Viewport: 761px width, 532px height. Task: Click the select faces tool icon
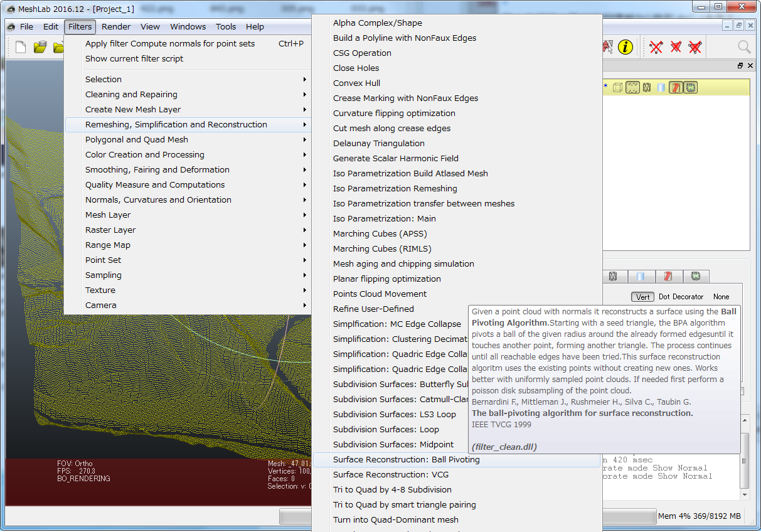[607, 47]
